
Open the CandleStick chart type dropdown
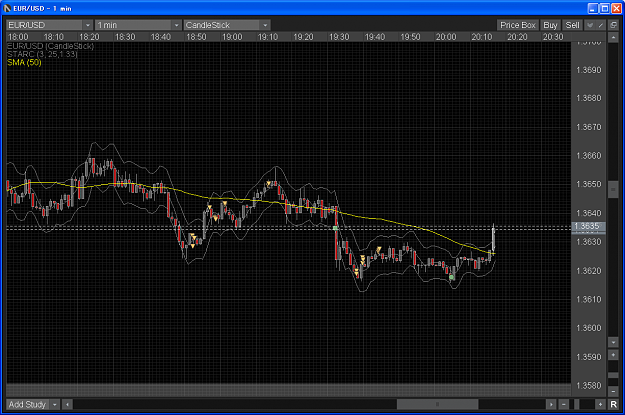[227, 25]
